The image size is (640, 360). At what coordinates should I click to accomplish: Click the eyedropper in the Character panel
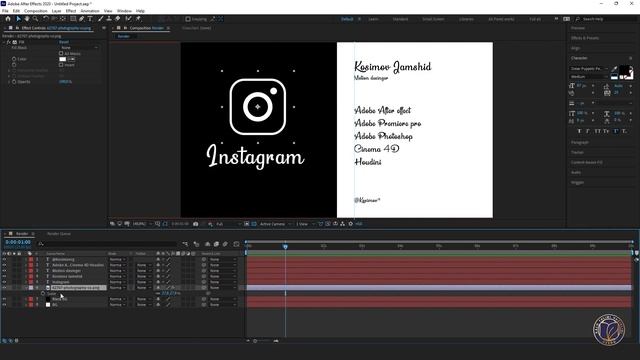point(614,69)
